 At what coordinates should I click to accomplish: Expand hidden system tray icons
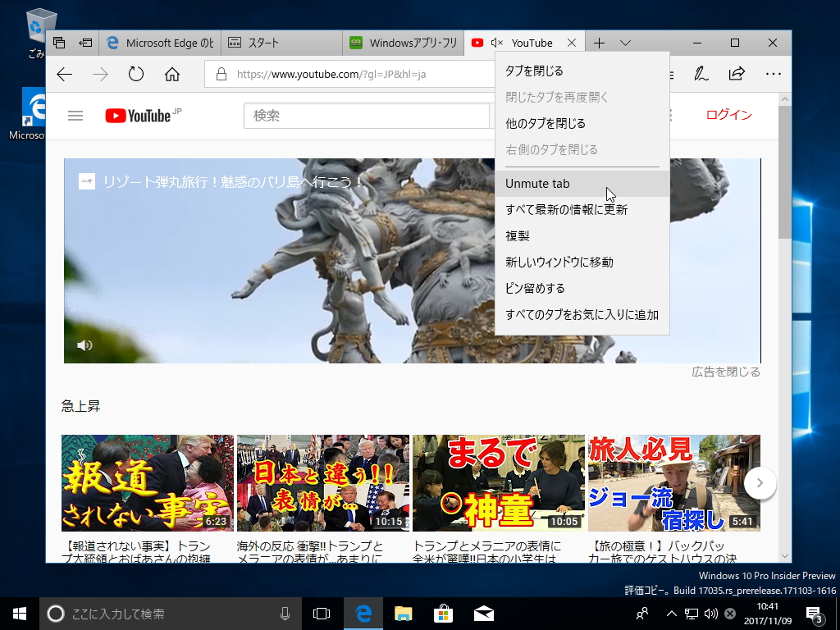click(671, 613)
